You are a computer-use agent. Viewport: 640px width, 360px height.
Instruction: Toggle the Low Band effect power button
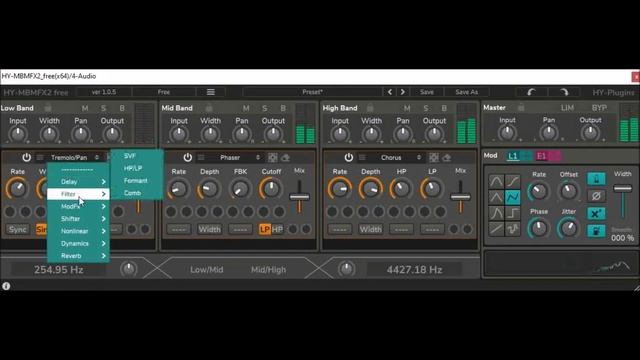pyautogui.click(x=27, y=157)
